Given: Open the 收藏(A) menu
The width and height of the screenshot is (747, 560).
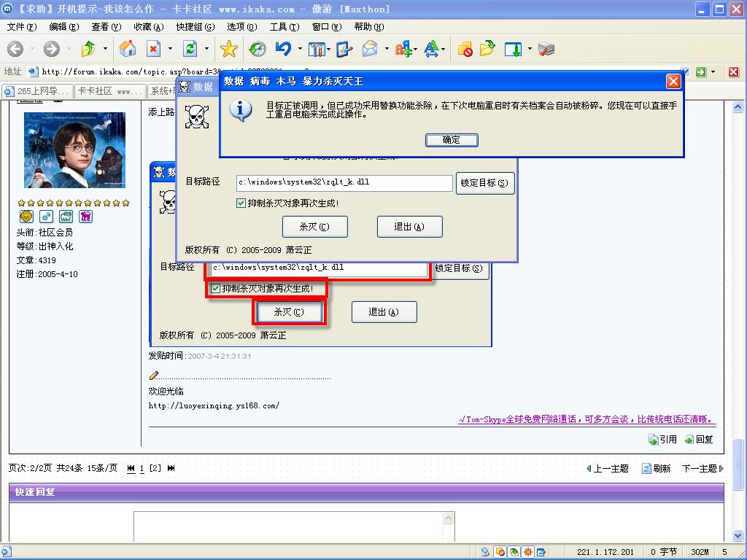Looking at the screenshot, I should pos(149,27).
